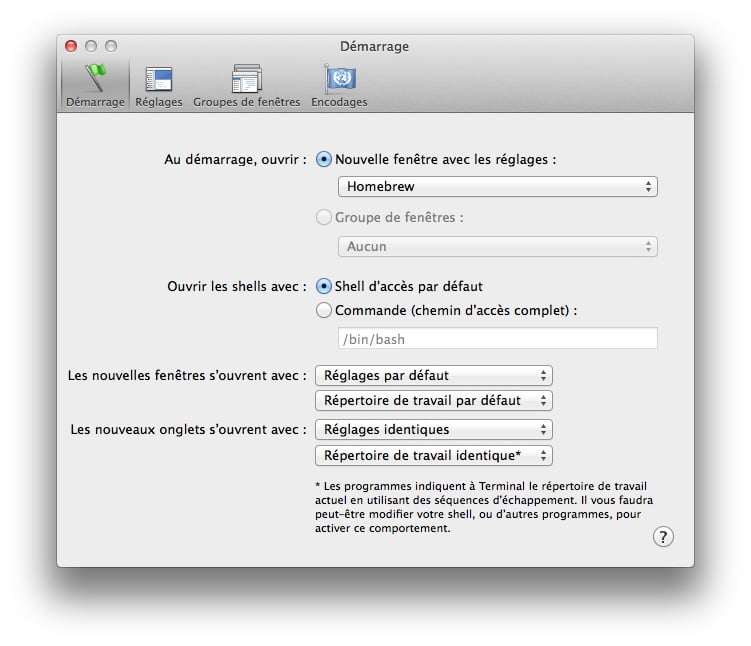Open the 'Réglages identiques' dropdown
The height and width of the screenshot is (646, 751).
[x=433, y=430]
